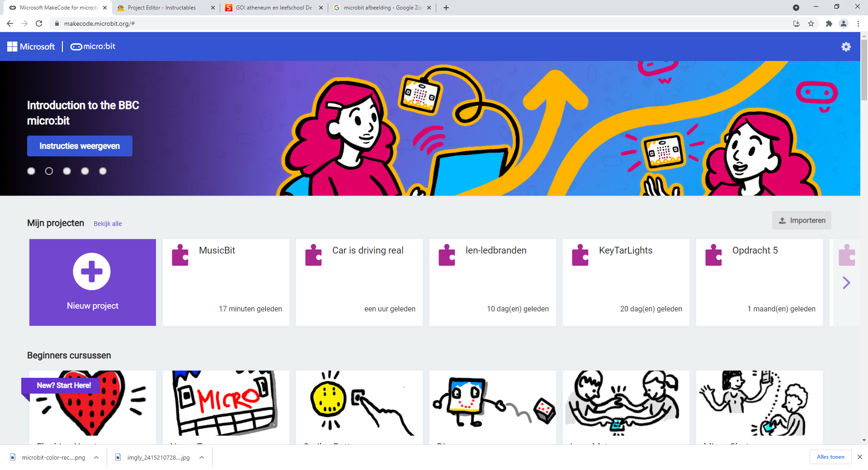Expand options for microbit-color-rec png download
This screenshot has width=868, height=470.
pyautogui.click(x=96, y=457)
